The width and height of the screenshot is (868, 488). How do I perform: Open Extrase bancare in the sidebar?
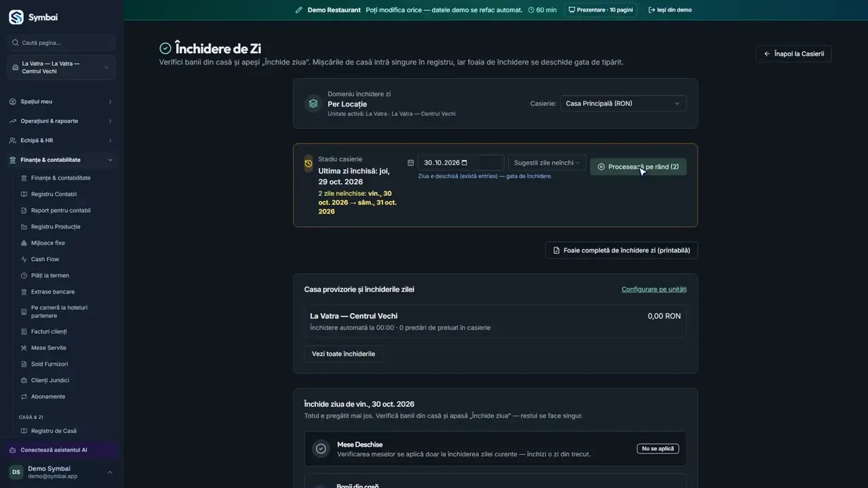tap(53, 292)
